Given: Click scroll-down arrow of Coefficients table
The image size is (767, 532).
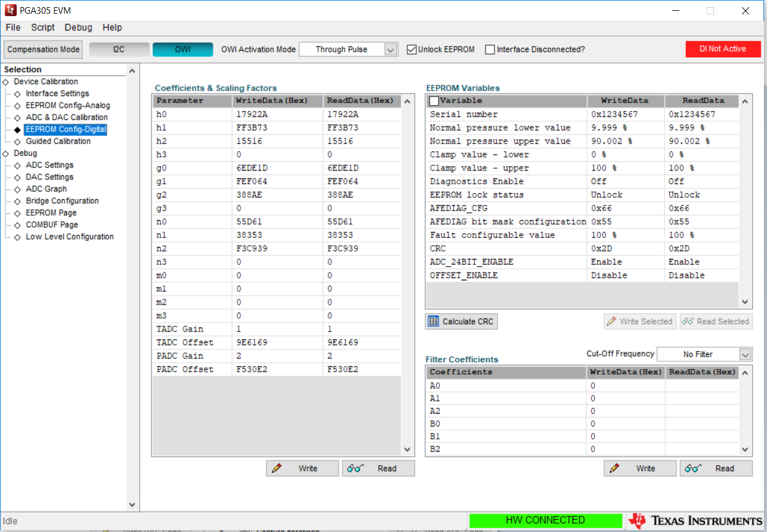Looking at the screenshot, I should [x=407, y=450].
